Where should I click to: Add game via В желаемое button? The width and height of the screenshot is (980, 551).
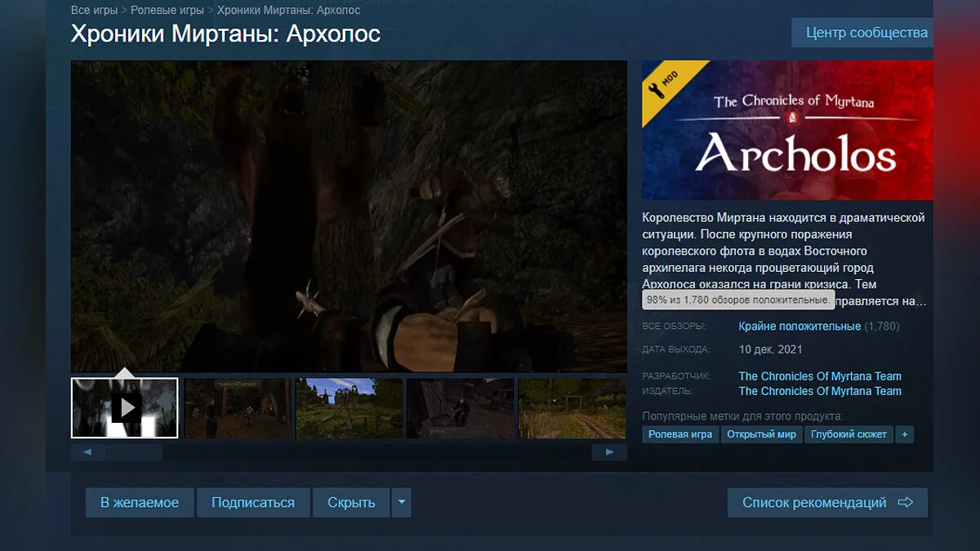pyautogui.click(x=140, y=503)
